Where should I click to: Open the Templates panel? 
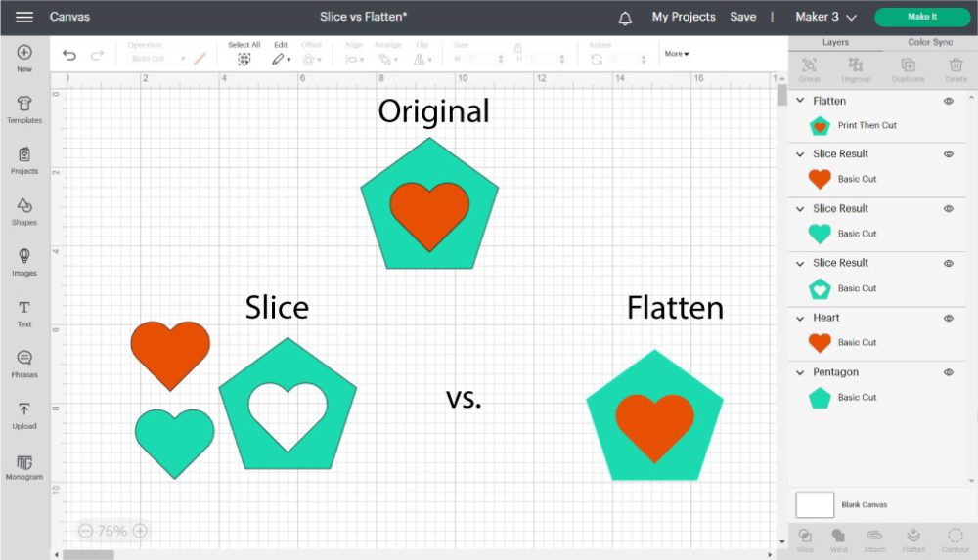(24, 109)
